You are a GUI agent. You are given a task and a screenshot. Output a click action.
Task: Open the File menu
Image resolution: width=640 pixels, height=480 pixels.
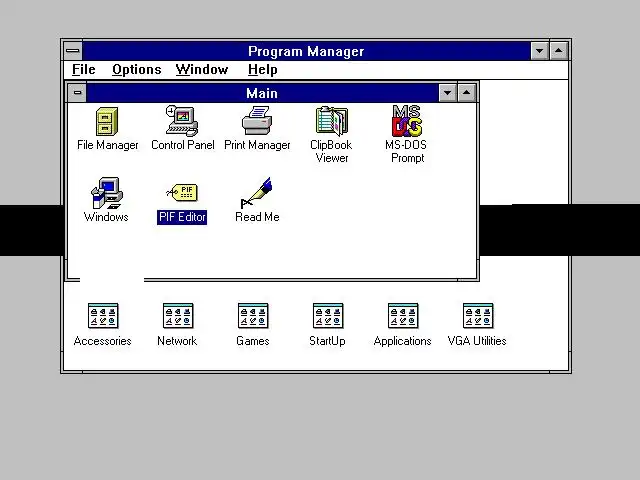coord(84,69)
